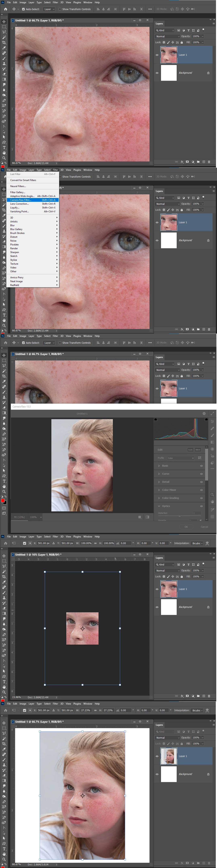217x868 pixels.
Task: Click the 15.96% zoom field in status bar
Action: coord(17,697)
